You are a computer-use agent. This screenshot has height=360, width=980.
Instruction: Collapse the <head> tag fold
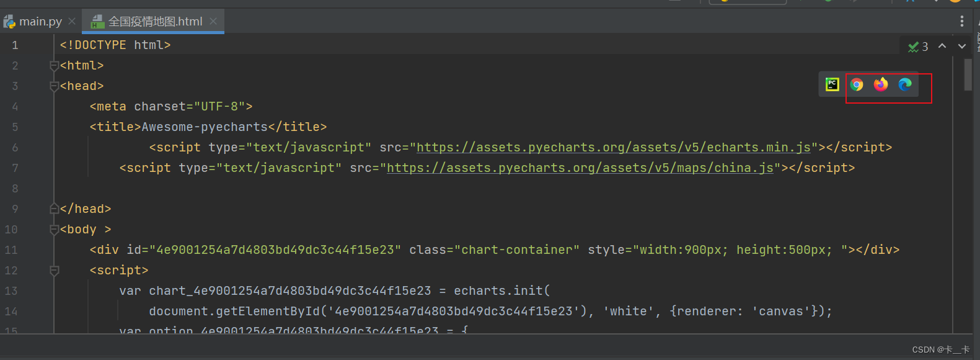[x=54, y=86]
